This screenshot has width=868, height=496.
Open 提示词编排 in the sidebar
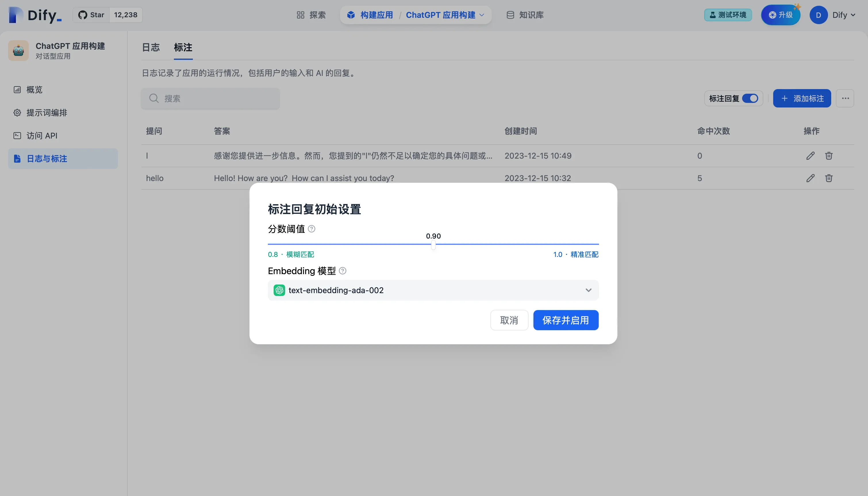point(47,113)
